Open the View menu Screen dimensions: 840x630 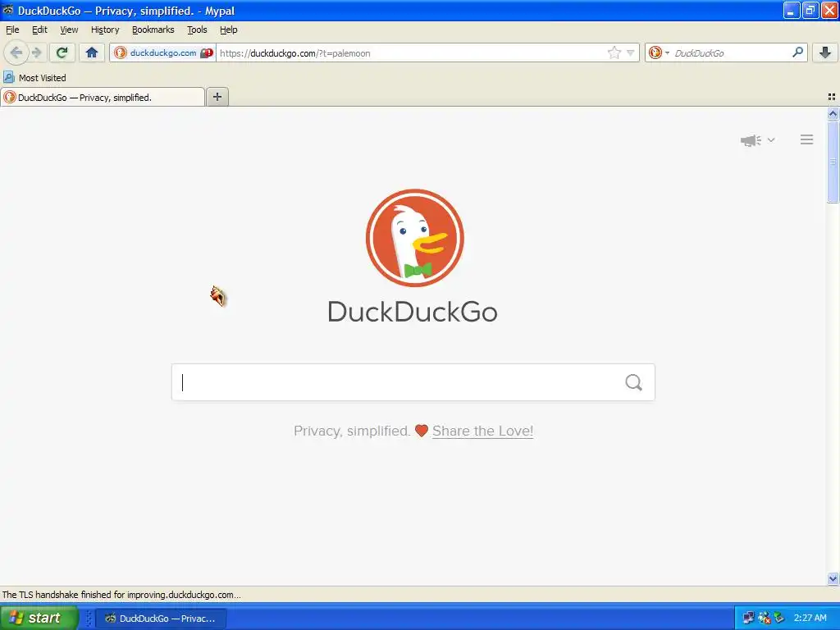click(x=69, y=30)
